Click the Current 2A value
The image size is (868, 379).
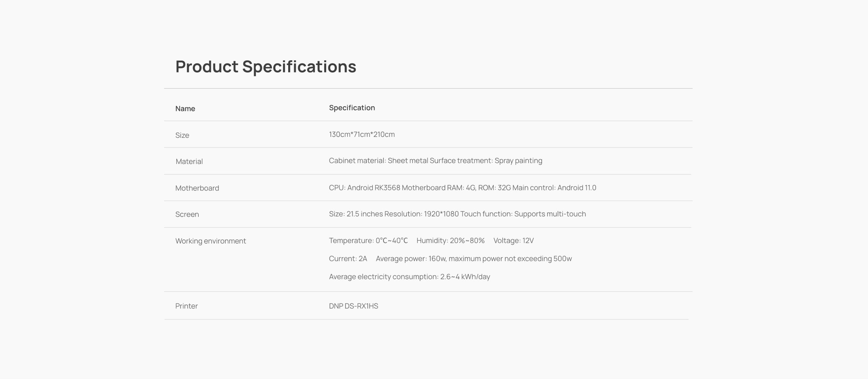click(x=348, y=259)
